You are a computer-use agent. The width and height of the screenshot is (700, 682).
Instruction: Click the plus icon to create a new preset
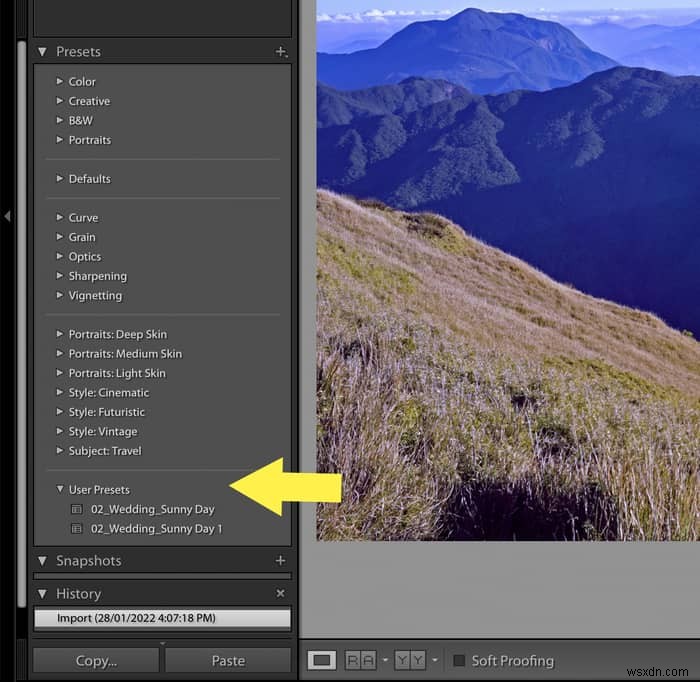pyautogui.click(x=281, y=52)
